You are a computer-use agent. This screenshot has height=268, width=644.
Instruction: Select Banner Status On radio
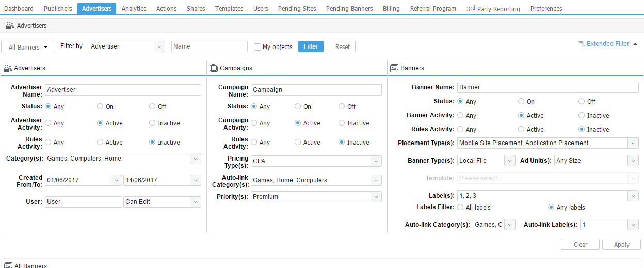tap(521, 102)
